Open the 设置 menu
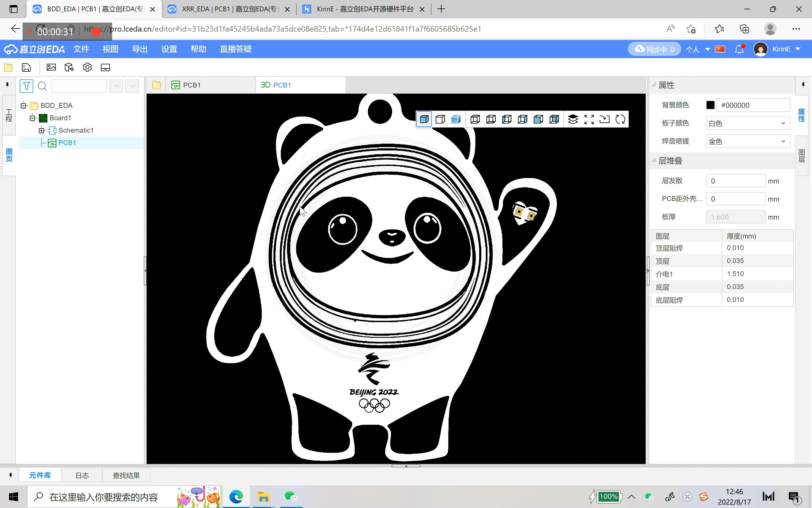The width and height of the screenshot is (812, 508). tap(169, 49)
